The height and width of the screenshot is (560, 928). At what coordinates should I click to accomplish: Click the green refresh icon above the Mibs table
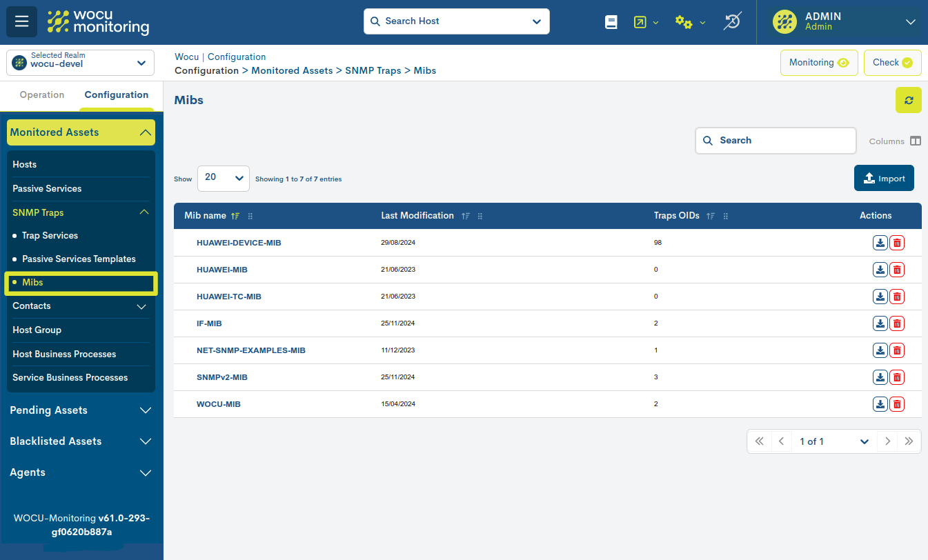tap(908, 100)
